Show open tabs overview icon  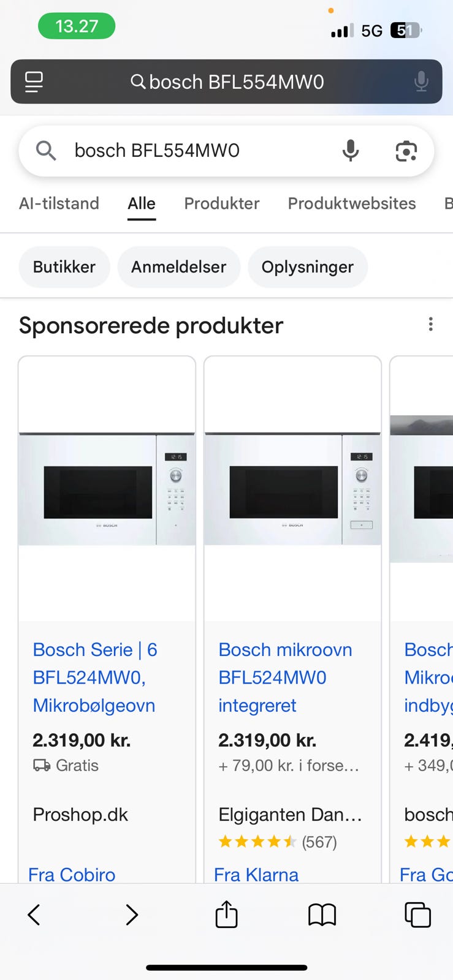[417, 914]
